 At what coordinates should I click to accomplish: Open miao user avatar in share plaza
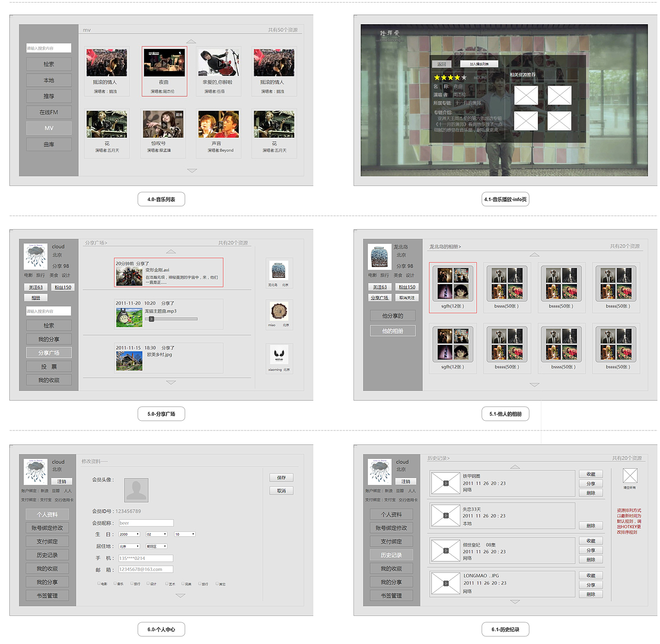pyautogui.click(x=279, y=311)
